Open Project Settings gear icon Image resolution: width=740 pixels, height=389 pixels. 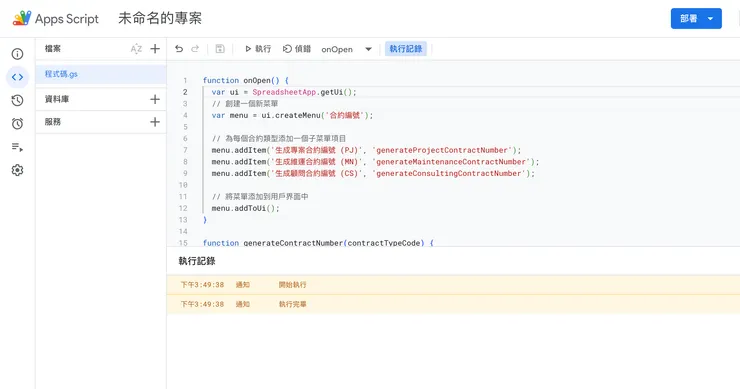(x=17, y=170)
